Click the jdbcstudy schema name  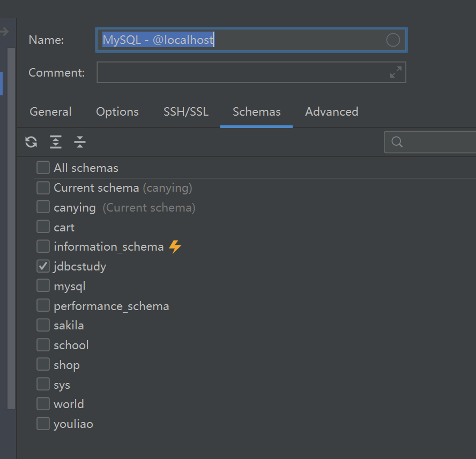[80, 266]
